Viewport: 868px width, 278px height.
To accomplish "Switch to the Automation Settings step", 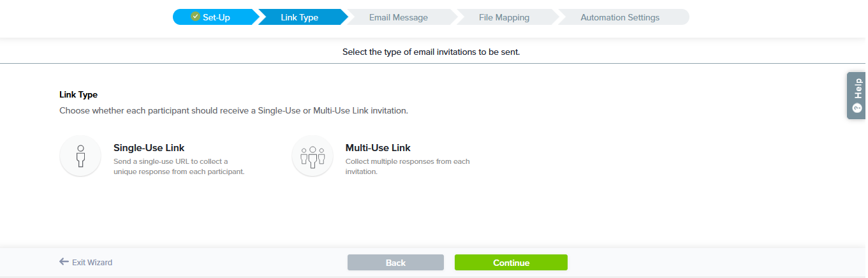I will coord(620,18).
